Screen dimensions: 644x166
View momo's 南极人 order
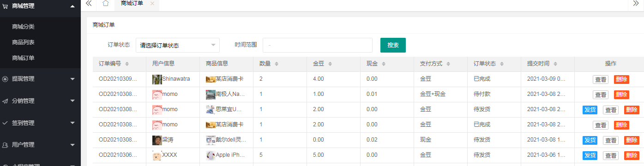[601, 95]
